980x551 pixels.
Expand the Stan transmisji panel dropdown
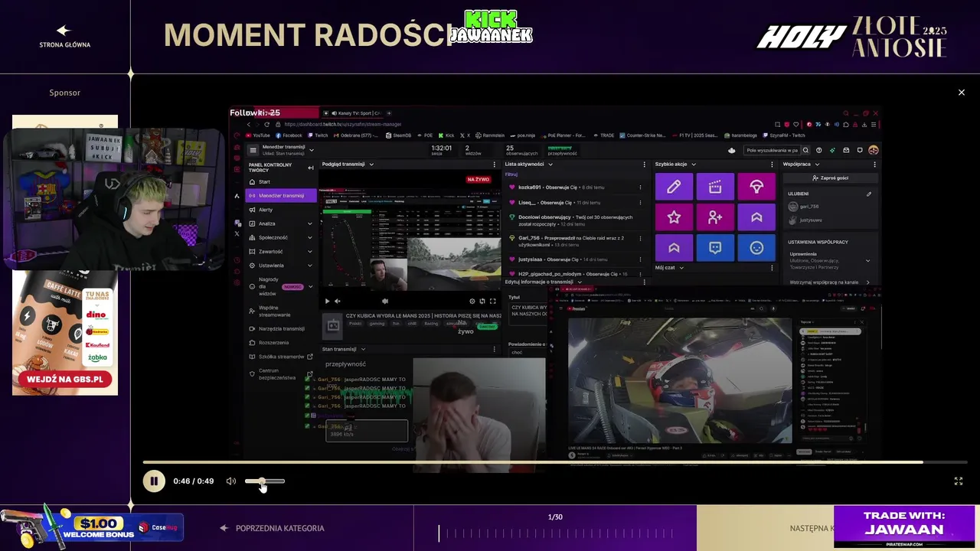coord(363,349)
